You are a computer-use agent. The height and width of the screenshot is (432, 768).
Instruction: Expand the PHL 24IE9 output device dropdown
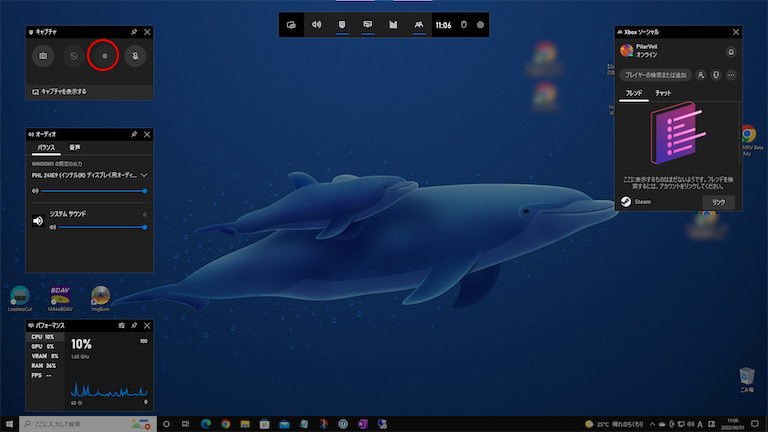click(x=144, y=175)
